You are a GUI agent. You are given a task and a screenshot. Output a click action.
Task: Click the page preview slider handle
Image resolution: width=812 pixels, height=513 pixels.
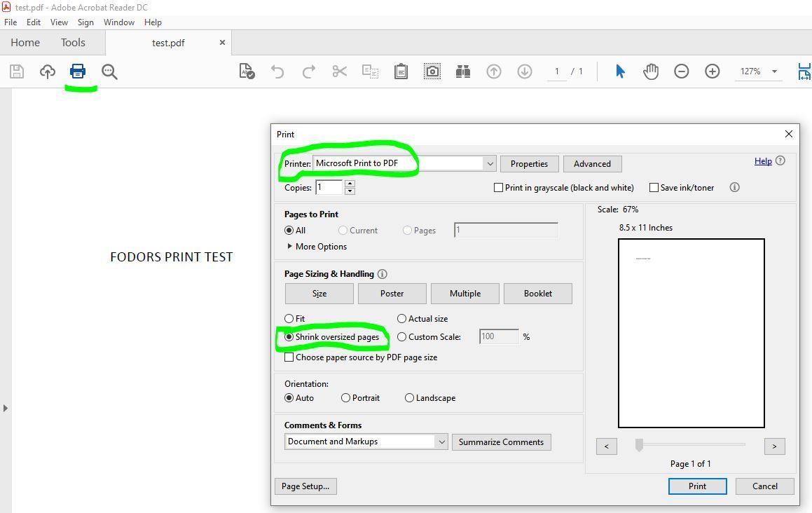click(639, 445)
